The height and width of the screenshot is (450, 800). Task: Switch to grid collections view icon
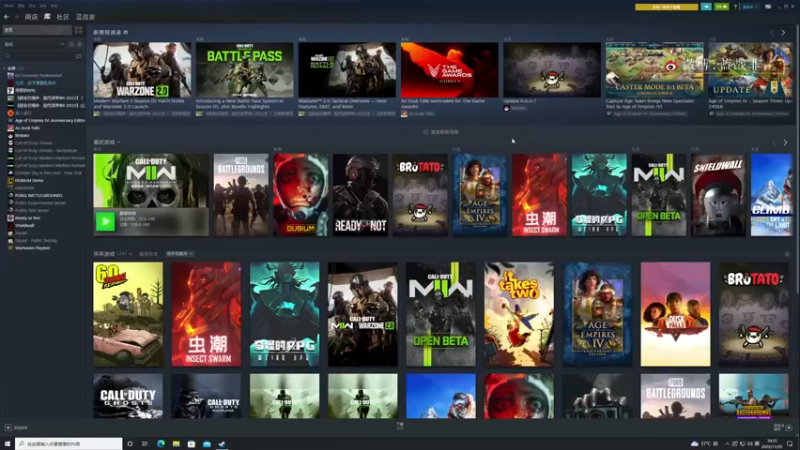pyautogui.click(x=78, y=30)
